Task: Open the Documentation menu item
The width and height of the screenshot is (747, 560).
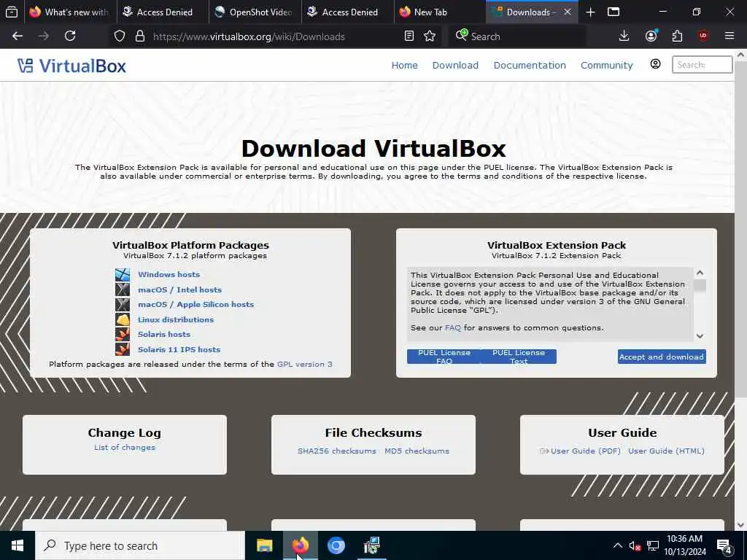Action: [x=530, y=65]
